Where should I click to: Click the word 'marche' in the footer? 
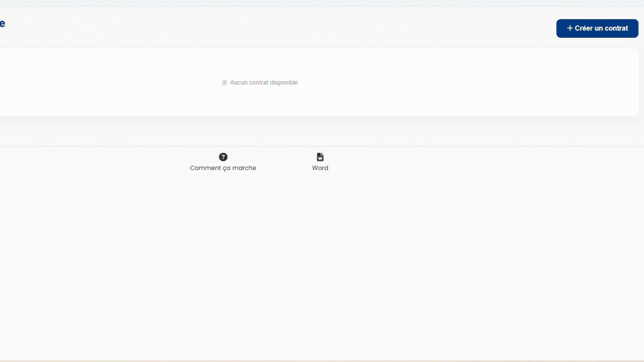[x=244, y=168]
